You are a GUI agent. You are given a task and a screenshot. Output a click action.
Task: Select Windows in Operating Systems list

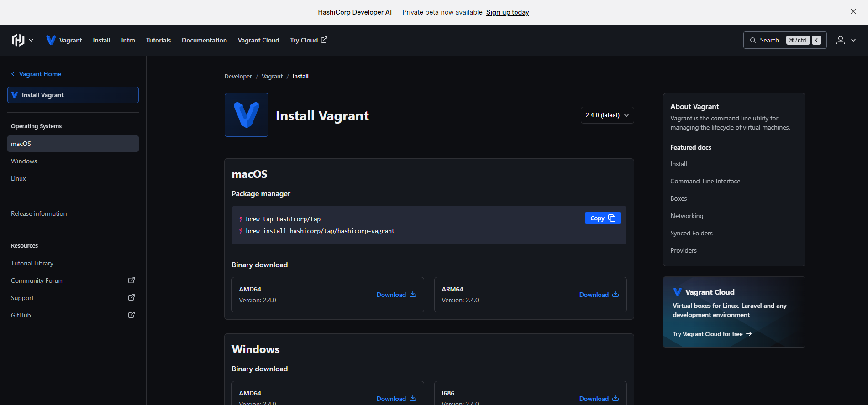pyautogui.click(x=73, y=161)
